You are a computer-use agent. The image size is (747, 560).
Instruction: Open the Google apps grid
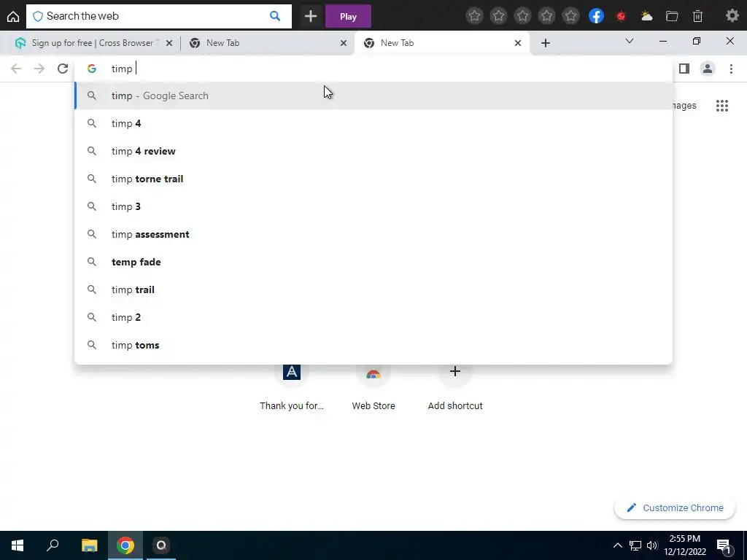pos(722,106)
